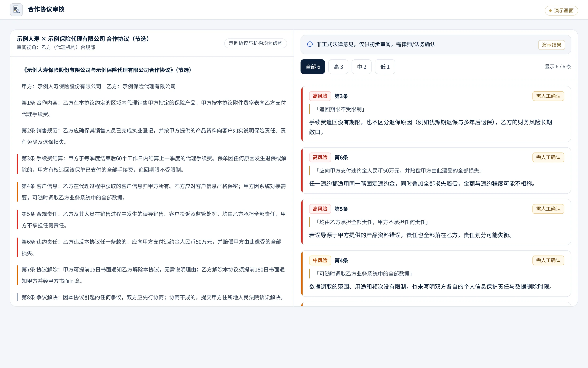Click the document review app icon
This screenshot has height=368, width=588.
tap(16, 10)
